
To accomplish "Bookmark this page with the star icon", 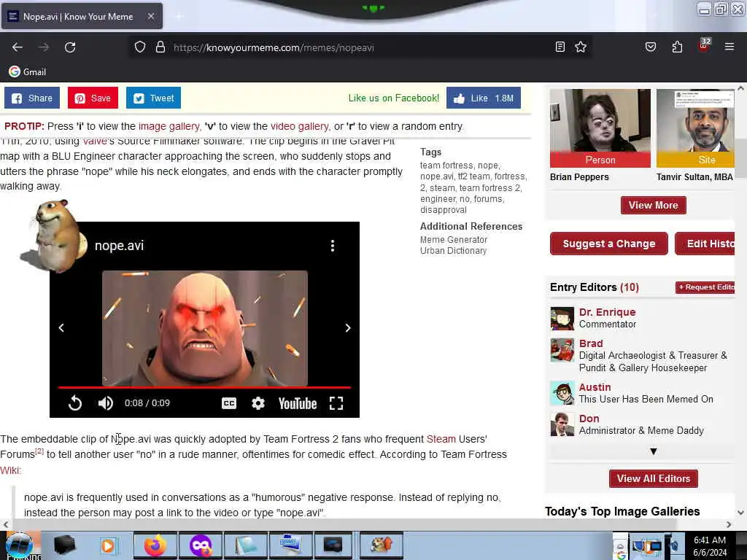I will point(580,47).
